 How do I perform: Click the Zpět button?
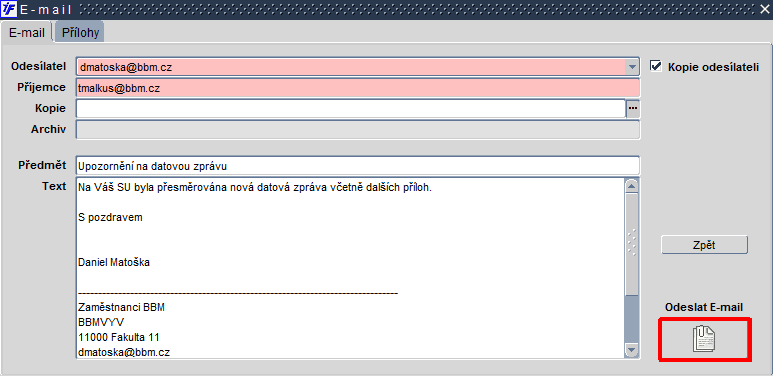click(704, 245)
